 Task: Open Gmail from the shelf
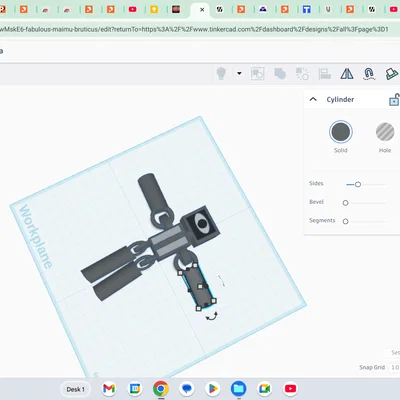point(109,389)
